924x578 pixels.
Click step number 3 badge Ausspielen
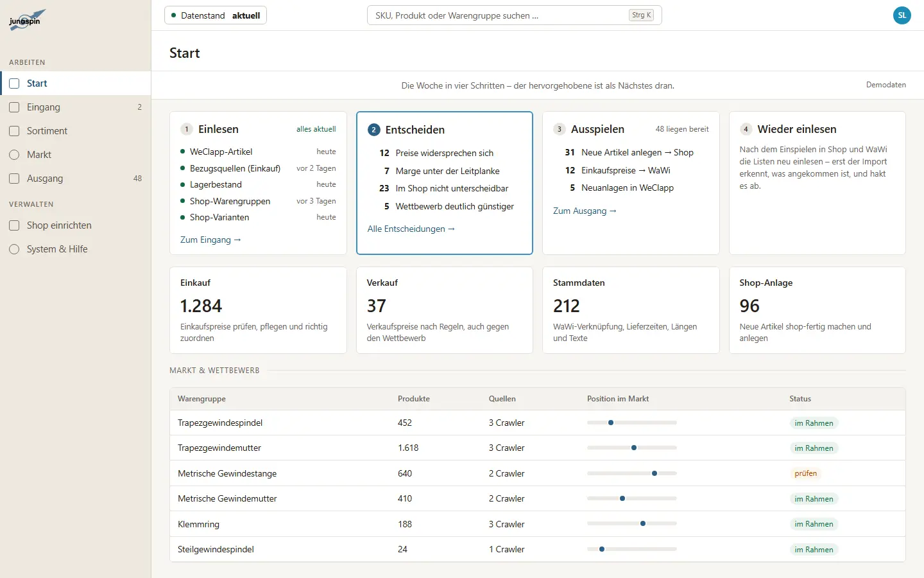click(x=560, y=129)
